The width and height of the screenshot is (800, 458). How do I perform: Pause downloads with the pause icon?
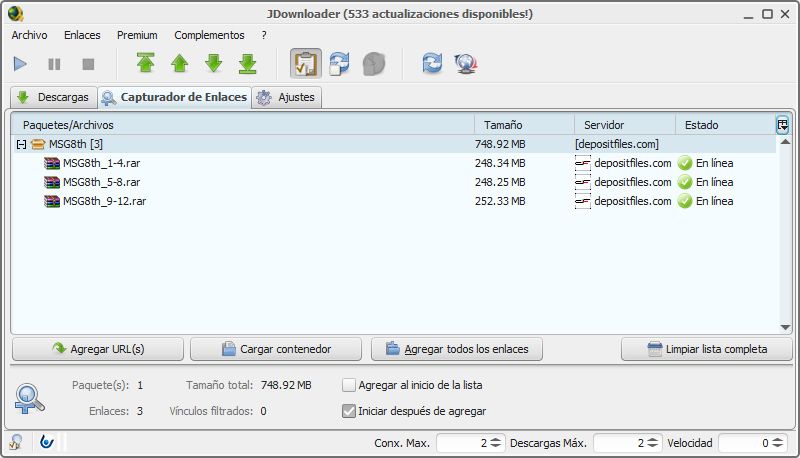click(x=54, y=64)
